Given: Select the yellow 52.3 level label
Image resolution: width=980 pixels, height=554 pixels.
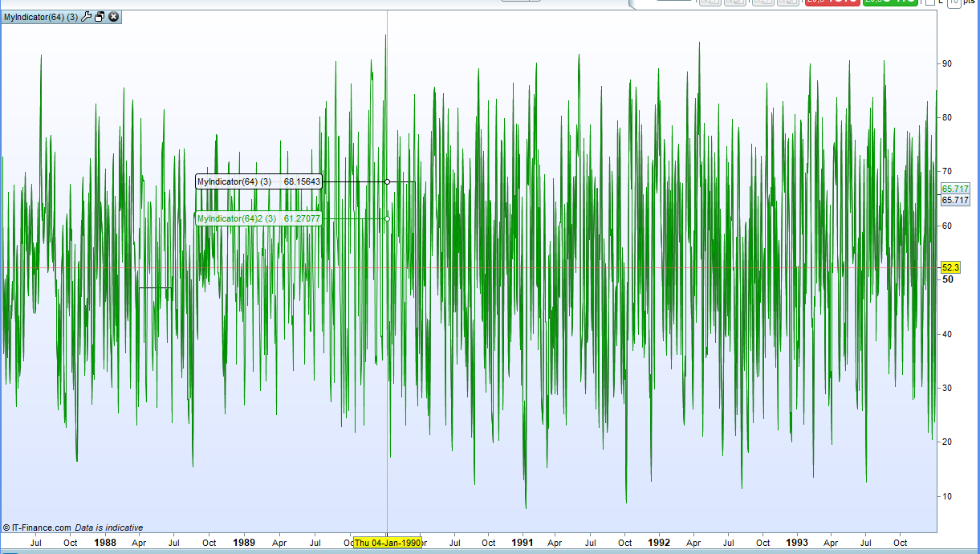Looking at the screenshot, I should (x=950, y=267).
